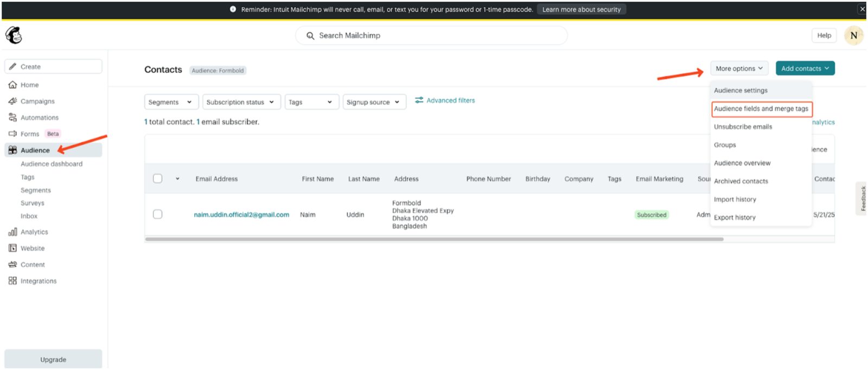The height and width of the screenshot is (370, 868).
Task: Click the Create pencil icon
Action: tap(12, 67)
